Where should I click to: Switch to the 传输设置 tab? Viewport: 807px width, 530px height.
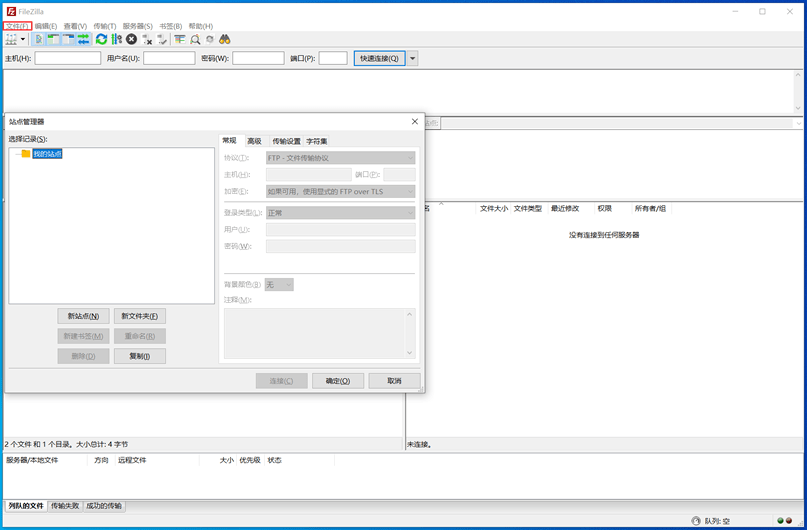click(x=286, y=141)
